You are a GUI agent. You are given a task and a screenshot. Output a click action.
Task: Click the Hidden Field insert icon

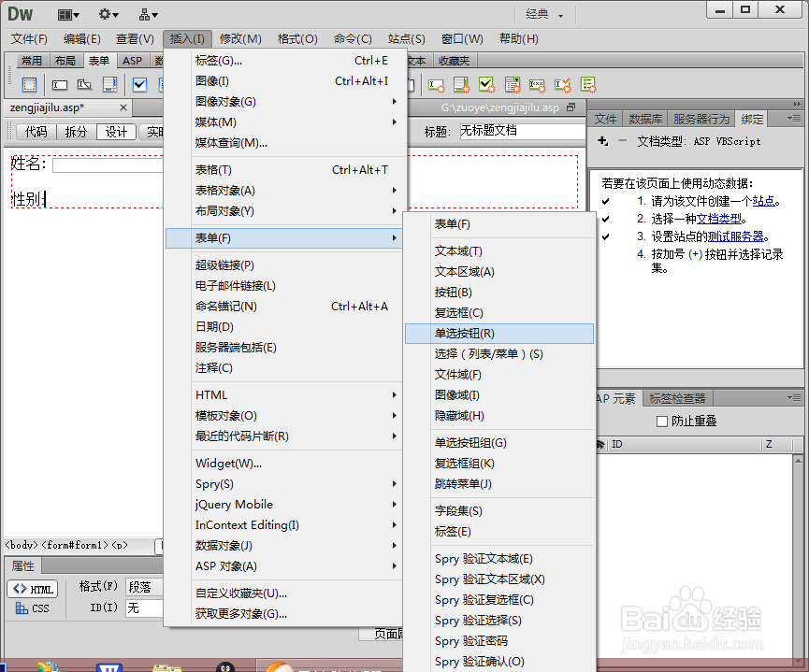pos(84,84)
